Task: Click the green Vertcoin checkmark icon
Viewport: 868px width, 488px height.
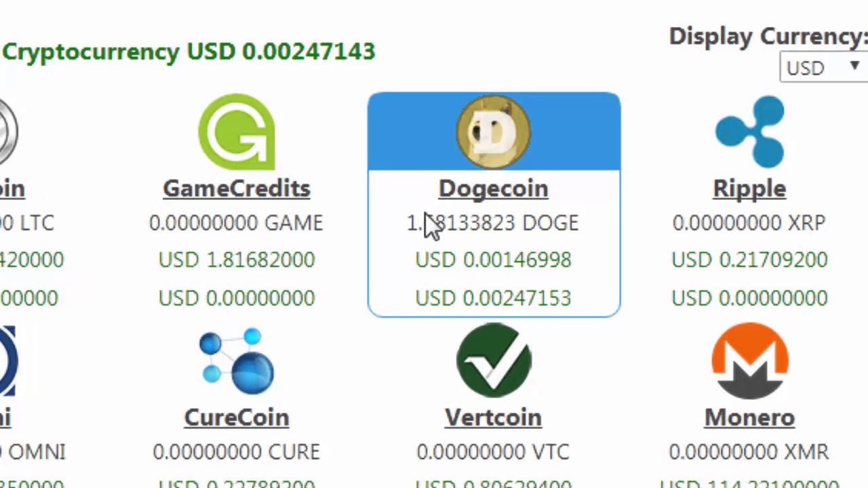Action: pos(494,360)
